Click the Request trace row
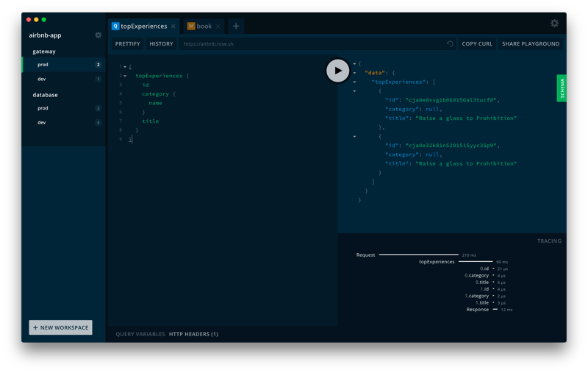 416,255
